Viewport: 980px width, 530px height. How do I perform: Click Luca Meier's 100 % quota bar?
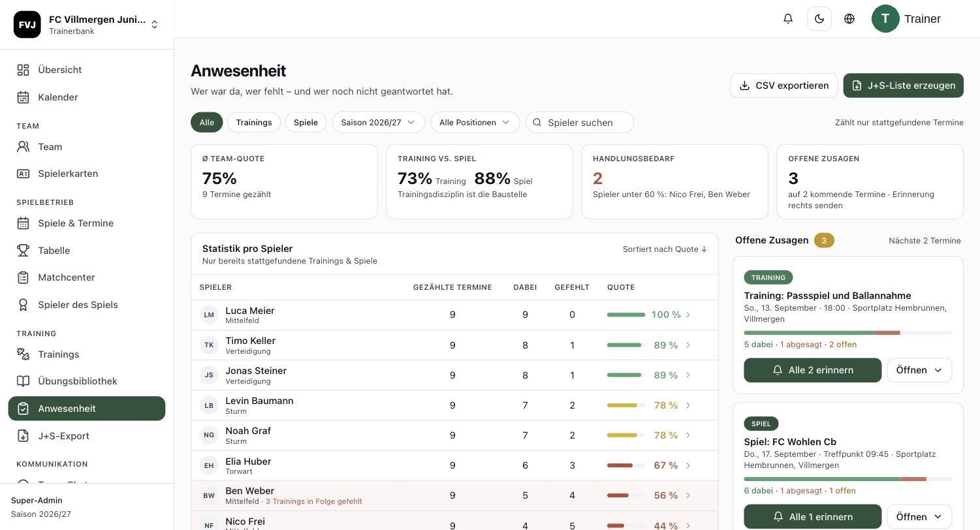[x=626, y=315]
